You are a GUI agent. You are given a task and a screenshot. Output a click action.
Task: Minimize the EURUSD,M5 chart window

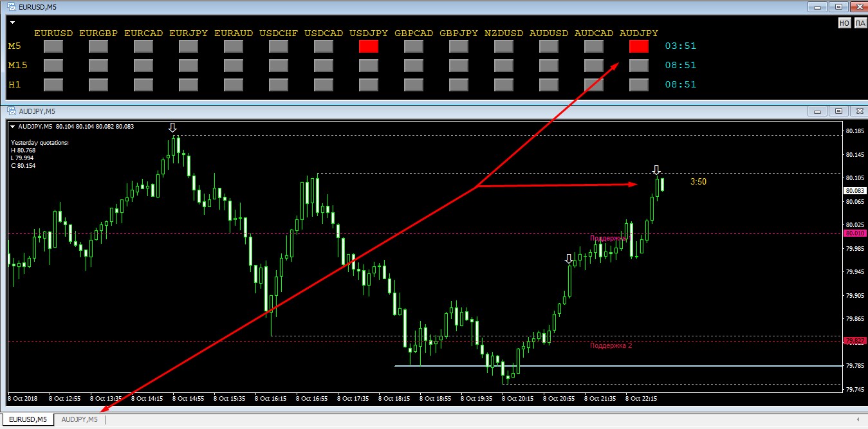pos(817,6)
